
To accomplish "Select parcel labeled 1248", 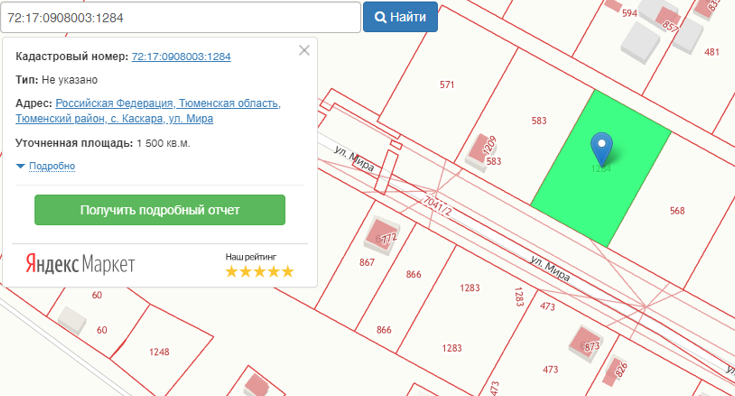I will click(159, 352).
